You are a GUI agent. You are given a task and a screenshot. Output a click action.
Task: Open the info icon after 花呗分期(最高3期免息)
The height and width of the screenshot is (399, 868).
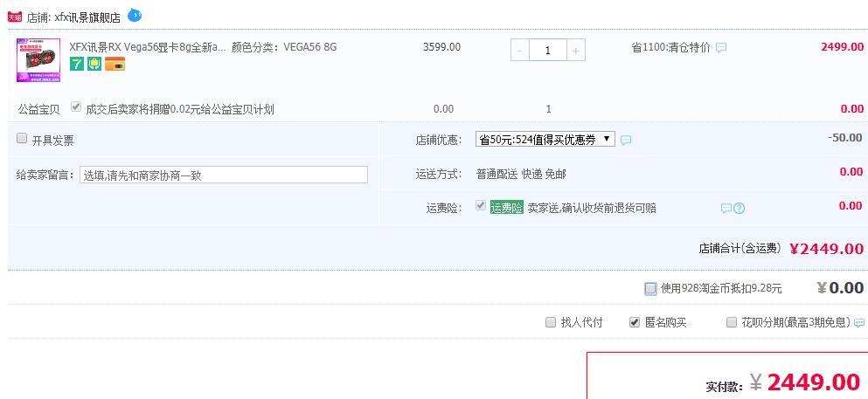859,323
